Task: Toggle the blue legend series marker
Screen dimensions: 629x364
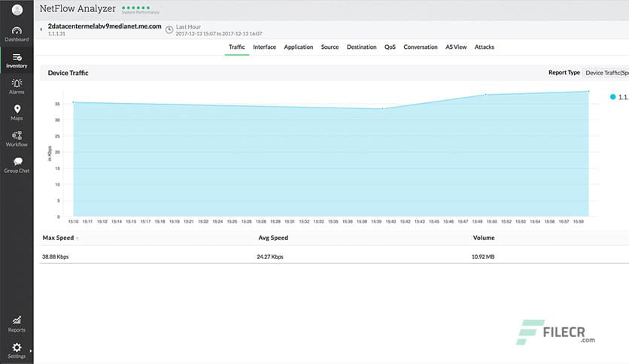Action: 612,96
